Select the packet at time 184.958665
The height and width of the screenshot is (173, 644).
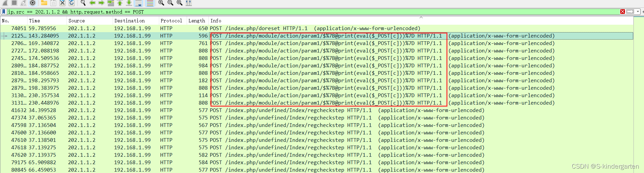coord(316,73)
